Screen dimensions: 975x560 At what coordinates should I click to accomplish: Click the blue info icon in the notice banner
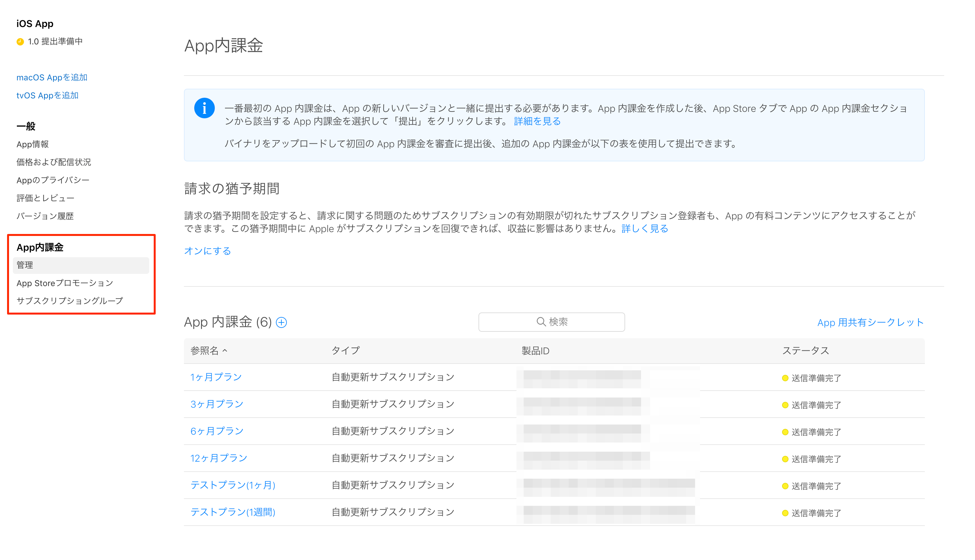pos(204,108)
